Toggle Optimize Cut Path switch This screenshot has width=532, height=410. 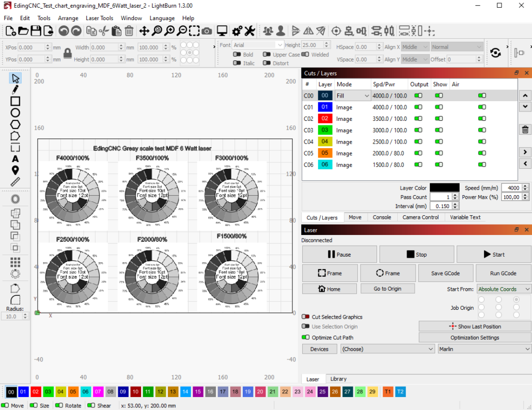click(x=306, y=338)
